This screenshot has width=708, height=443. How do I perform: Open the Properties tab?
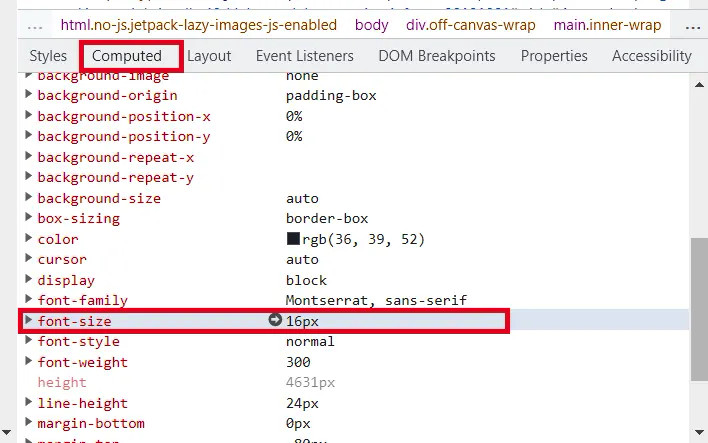point(554,56)
